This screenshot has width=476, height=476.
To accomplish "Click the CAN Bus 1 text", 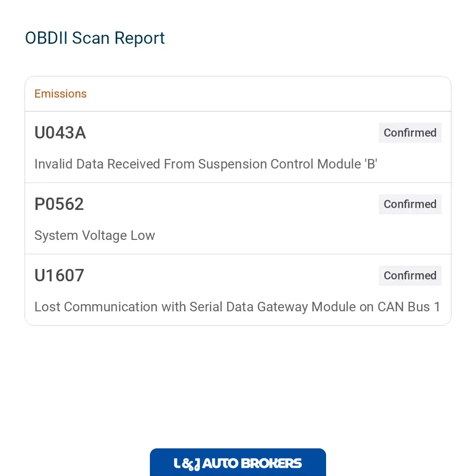I will point(409,307).
